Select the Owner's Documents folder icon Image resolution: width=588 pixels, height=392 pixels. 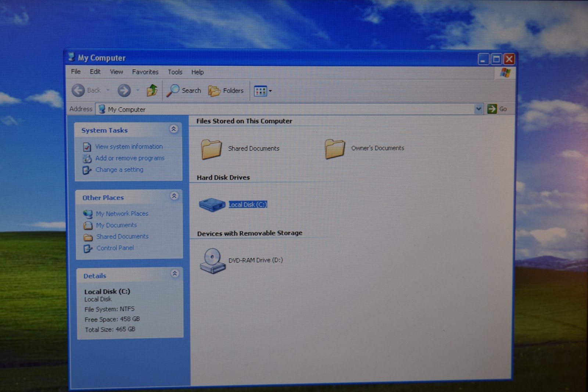tap(335, 148)
